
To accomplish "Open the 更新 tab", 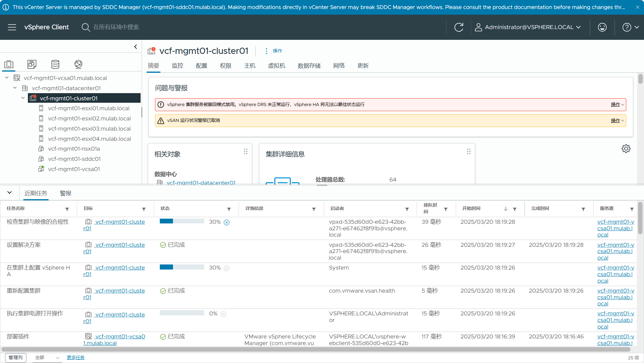I will 363,66.
